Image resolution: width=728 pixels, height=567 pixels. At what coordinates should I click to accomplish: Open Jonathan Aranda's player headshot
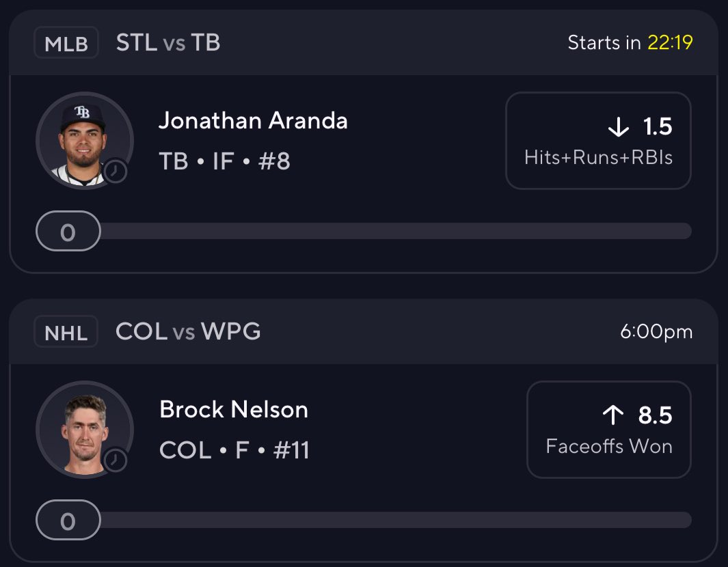pos(83,140)
